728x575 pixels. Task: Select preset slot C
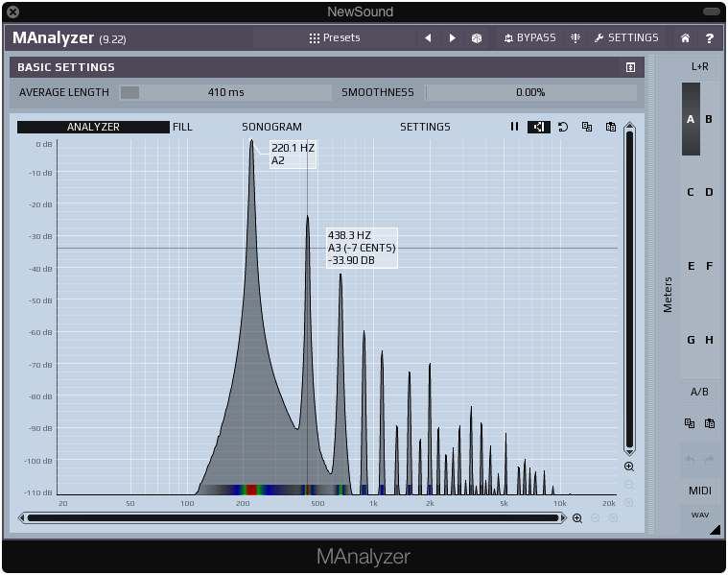click(691, 192)
